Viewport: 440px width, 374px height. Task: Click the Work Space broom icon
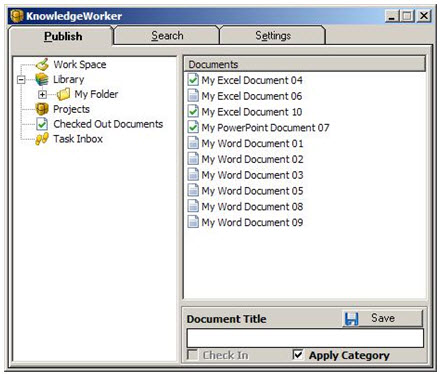[x=42, y=64]
